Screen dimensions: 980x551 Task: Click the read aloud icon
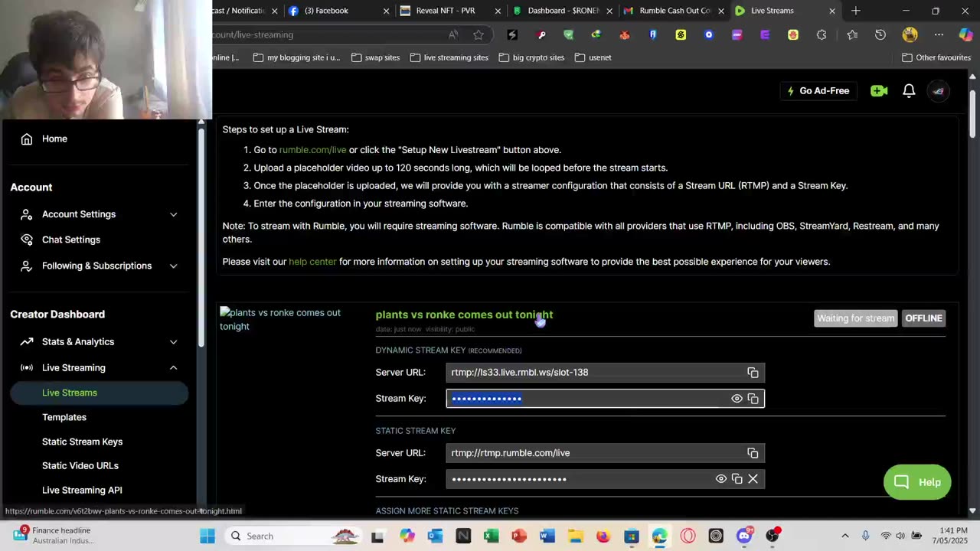tap(453, 34)
